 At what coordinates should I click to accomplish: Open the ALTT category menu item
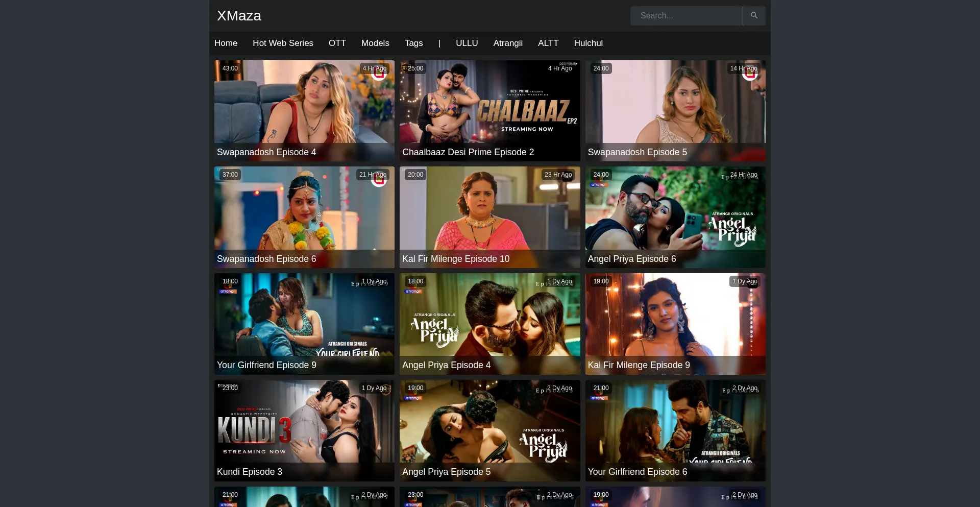point(548,43)
